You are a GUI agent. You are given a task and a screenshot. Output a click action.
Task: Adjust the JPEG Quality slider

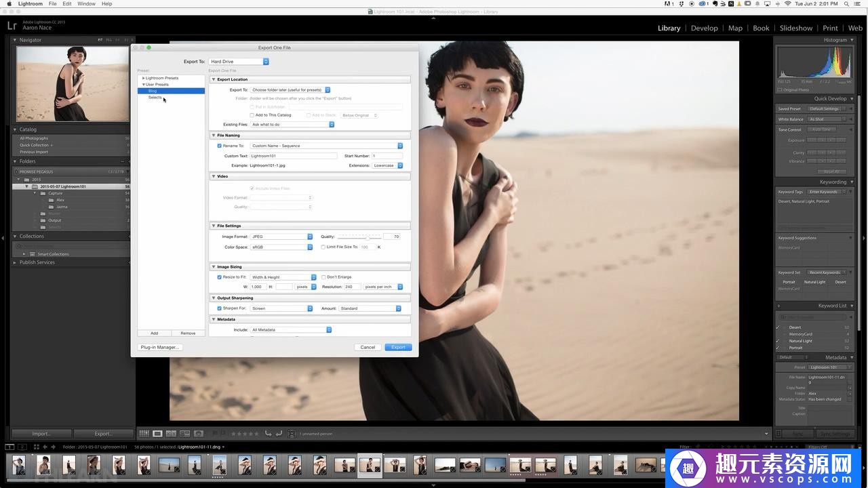click(368, 237)
